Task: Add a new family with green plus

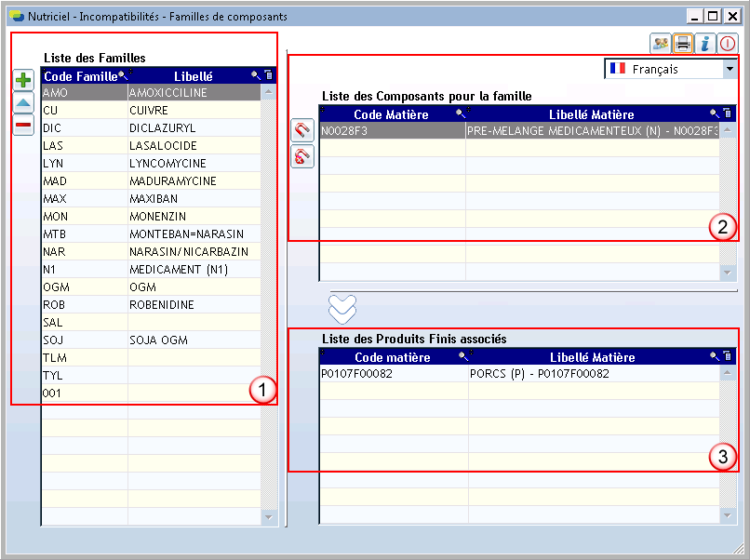Action: point(23,80)
